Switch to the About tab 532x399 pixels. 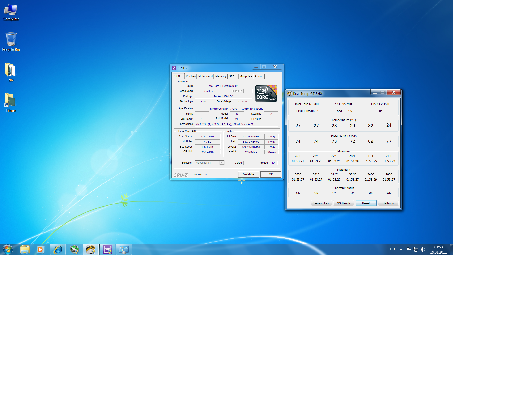pyautogui.click(x=259, y=76)
